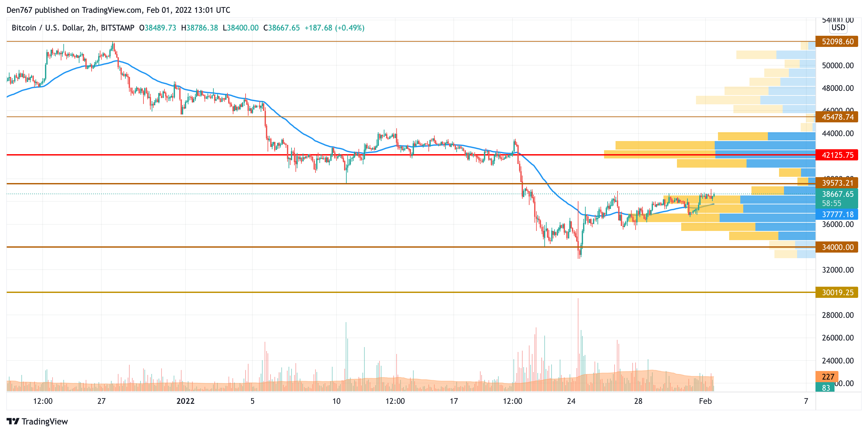Click the red 42125.75 price label

(837, 155)
